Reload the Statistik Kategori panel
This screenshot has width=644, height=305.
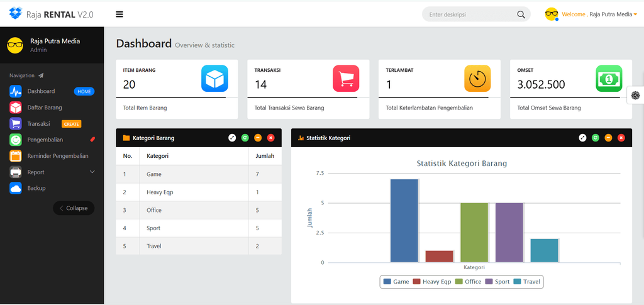[595, 138]
